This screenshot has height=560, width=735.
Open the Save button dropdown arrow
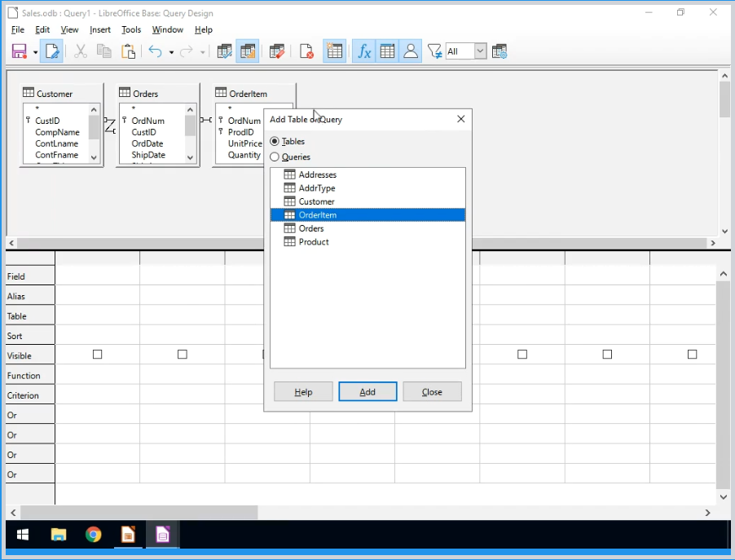pyautogui.click(x=35, y=51)
